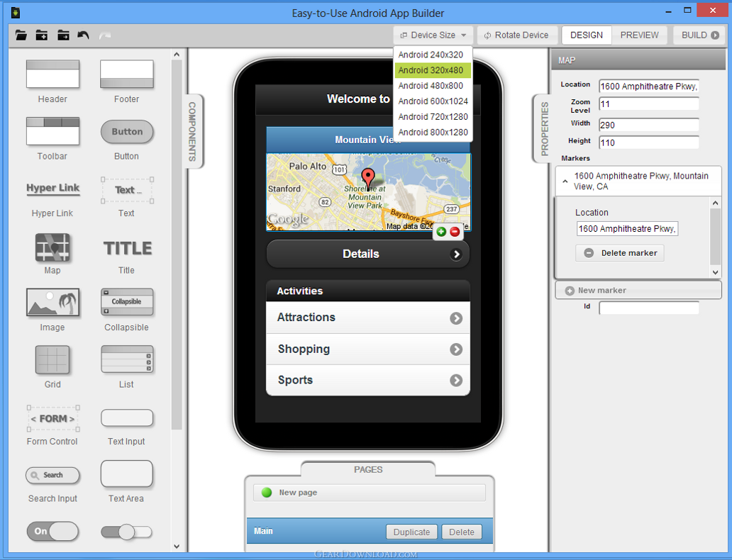The width and height of the screenshot is (732, 560).
Task: Click the app logo in title bar
Action: click(16, 13)
